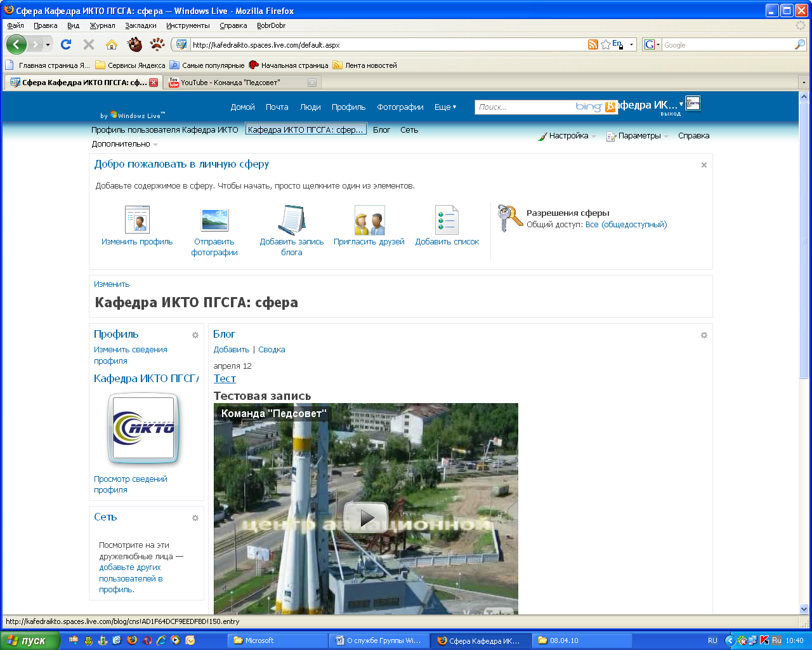
Task: Open the Пуск start button
Action: coord(29,640)
